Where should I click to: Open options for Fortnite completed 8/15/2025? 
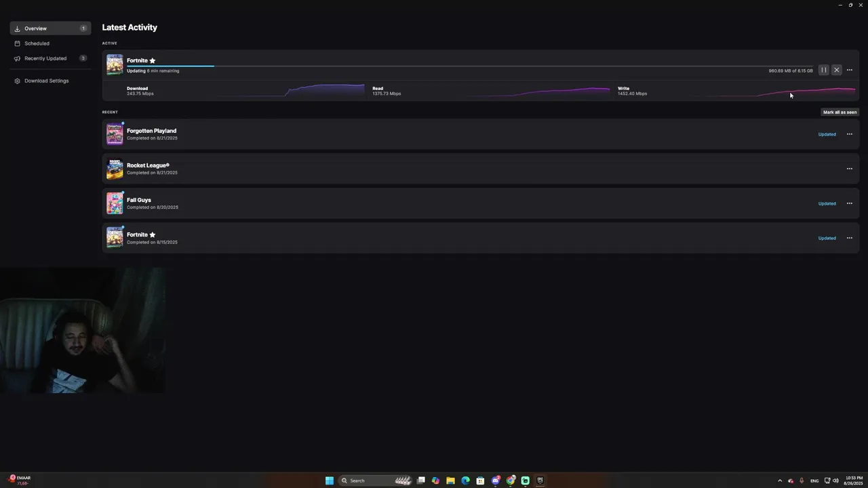click(x=850, y=238)
